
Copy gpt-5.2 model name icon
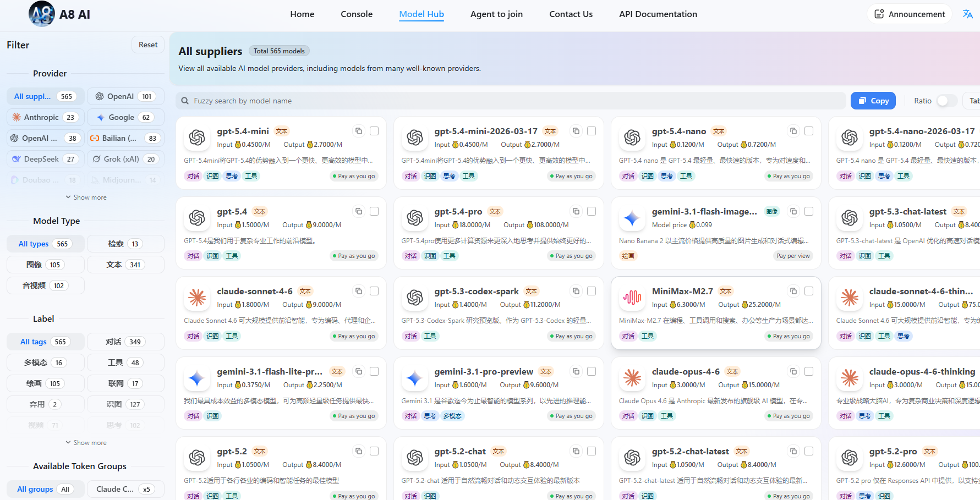click(359, 451)
